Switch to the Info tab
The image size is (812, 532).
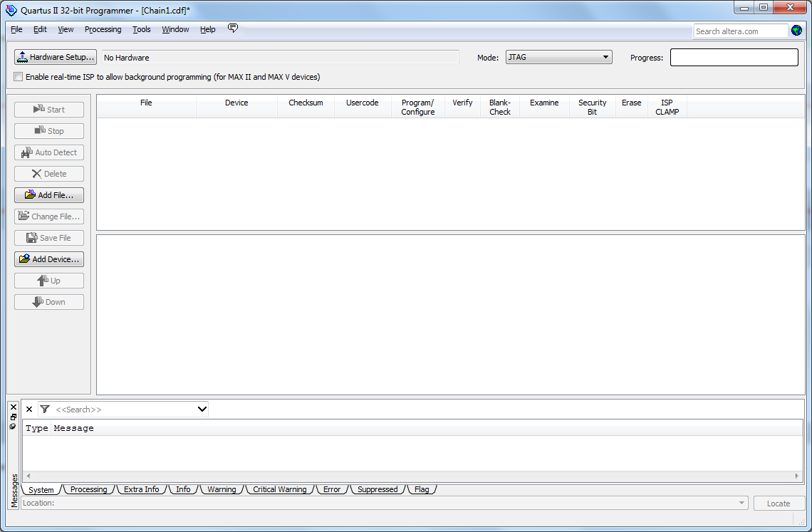[x=183, y=489]
